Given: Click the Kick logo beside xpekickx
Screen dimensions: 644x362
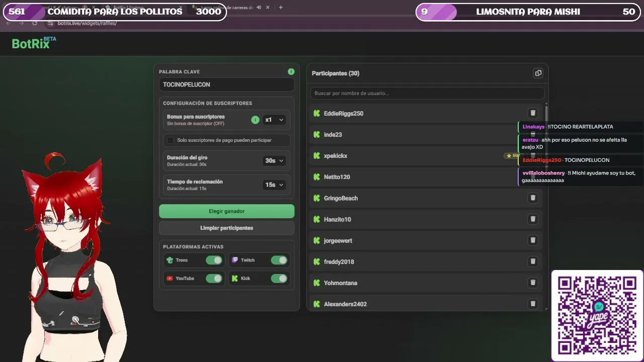Looking at the screenshot, I should tap(316, 156).
